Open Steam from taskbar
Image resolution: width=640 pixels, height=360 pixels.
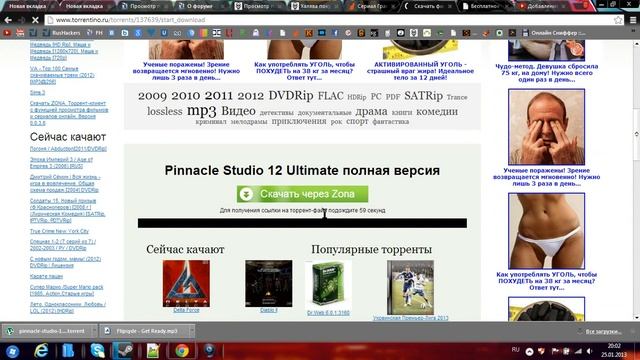pyautogui.click(x=123, y=351)
